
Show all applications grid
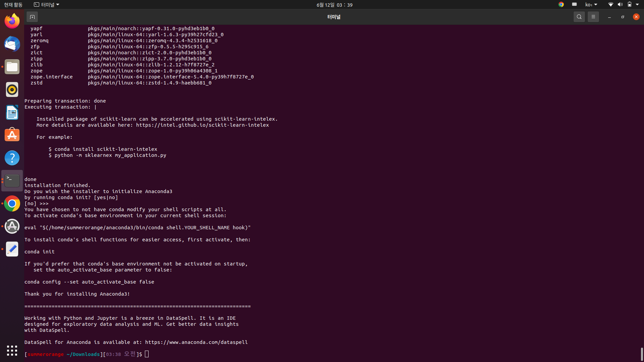point(12,350)
